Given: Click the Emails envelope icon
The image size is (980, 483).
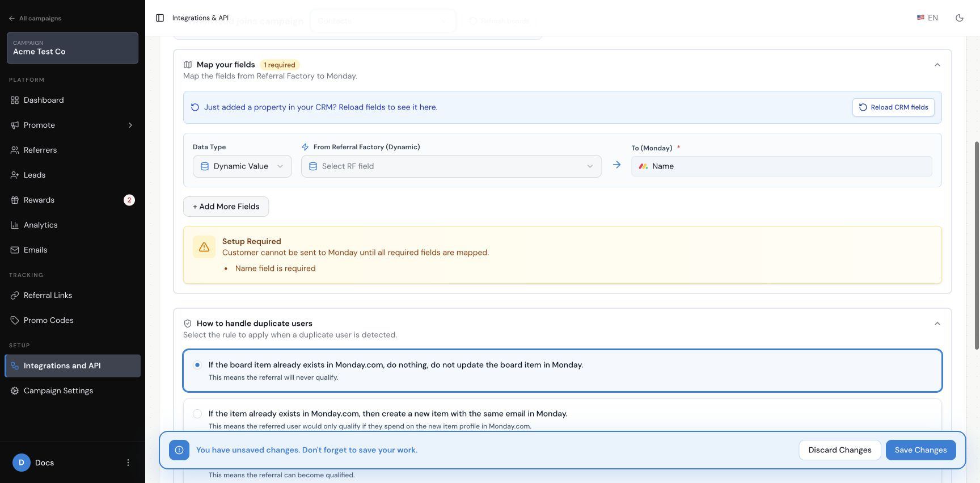Looking at the screenshot, I should click(15, 250).
